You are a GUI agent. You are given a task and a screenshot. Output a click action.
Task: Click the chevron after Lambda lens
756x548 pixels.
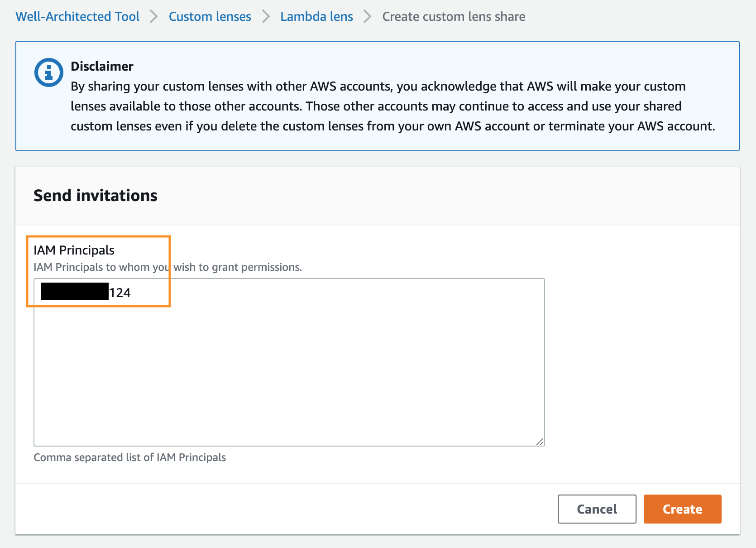tap(367, 16)
